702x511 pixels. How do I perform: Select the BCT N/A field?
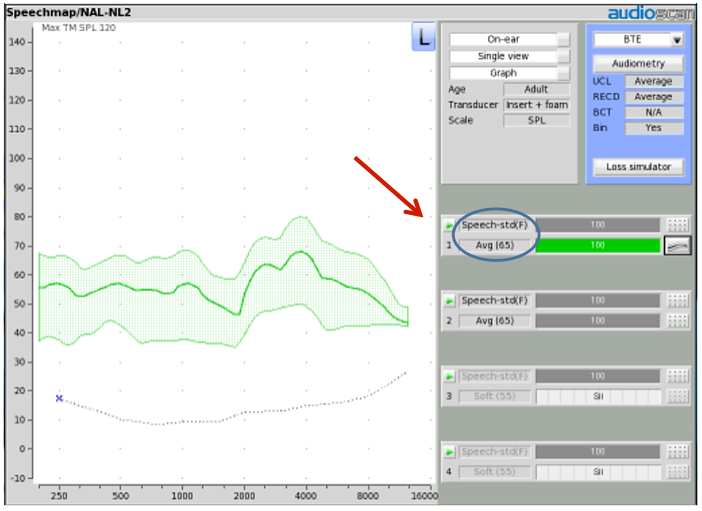click(654, 112)
